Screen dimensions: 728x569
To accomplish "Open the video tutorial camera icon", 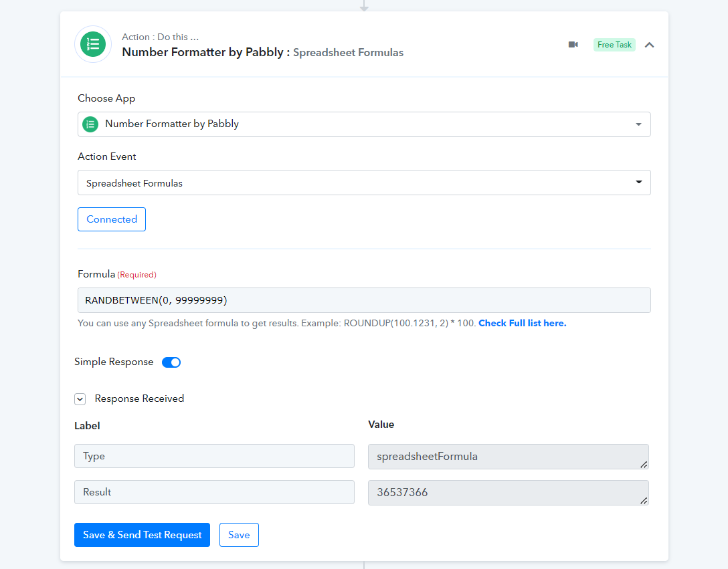I will pos(573,45).
